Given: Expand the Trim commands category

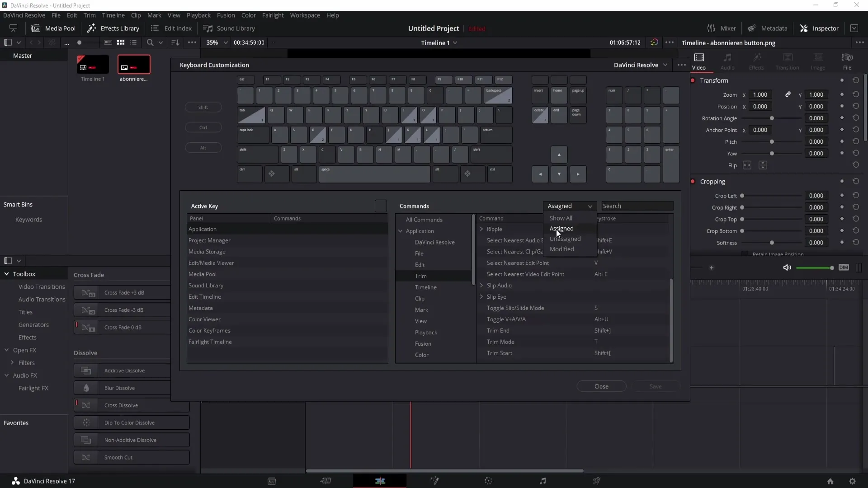Looking at the screenshot, I should [420, 275].
